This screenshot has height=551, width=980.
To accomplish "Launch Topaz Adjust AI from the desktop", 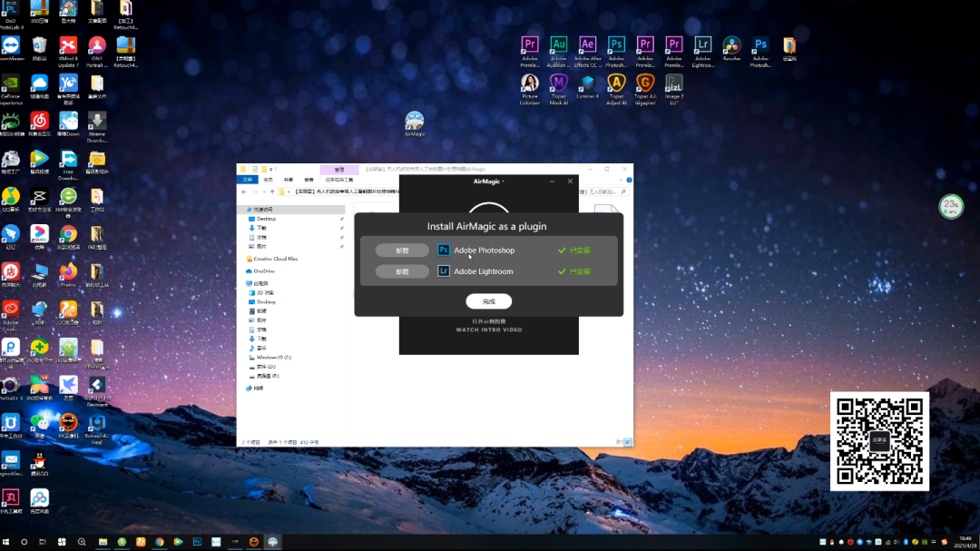I will point(616,90).
